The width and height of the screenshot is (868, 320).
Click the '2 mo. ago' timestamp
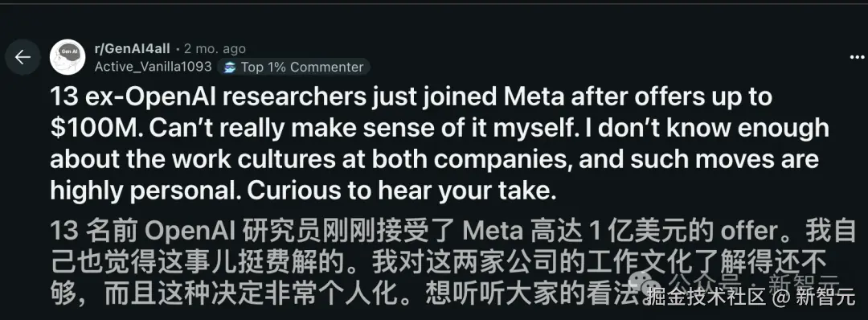pyautogui.click(x=215, y=49)
